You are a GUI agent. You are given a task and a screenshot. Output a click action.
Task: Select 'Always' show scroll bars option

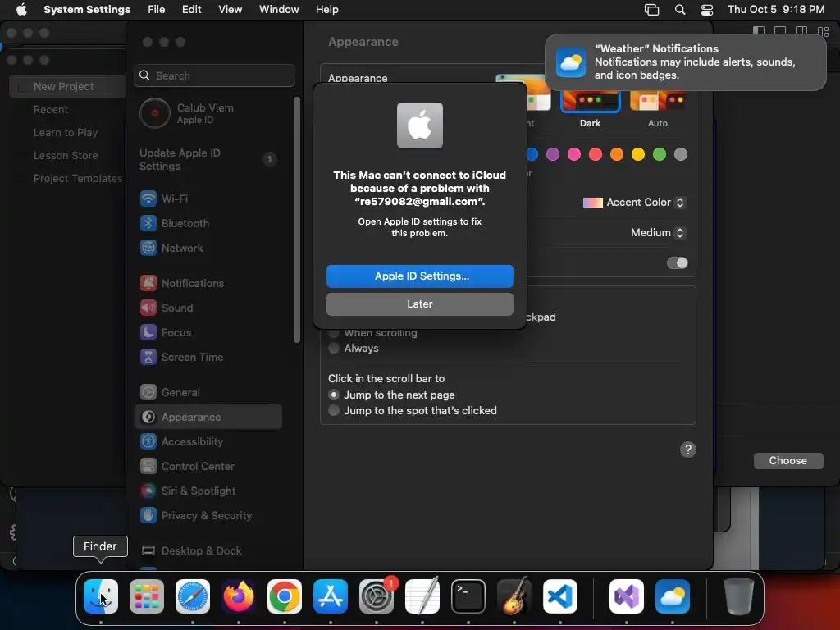pyautogui.click(x=334, y=348)
